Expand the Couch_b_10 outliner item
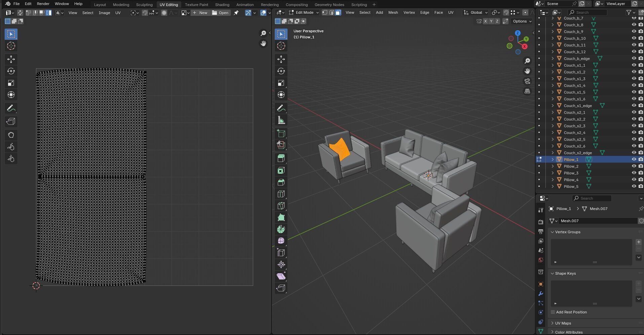The height and width of the screenshot is (335, 644). pos(553,38)
